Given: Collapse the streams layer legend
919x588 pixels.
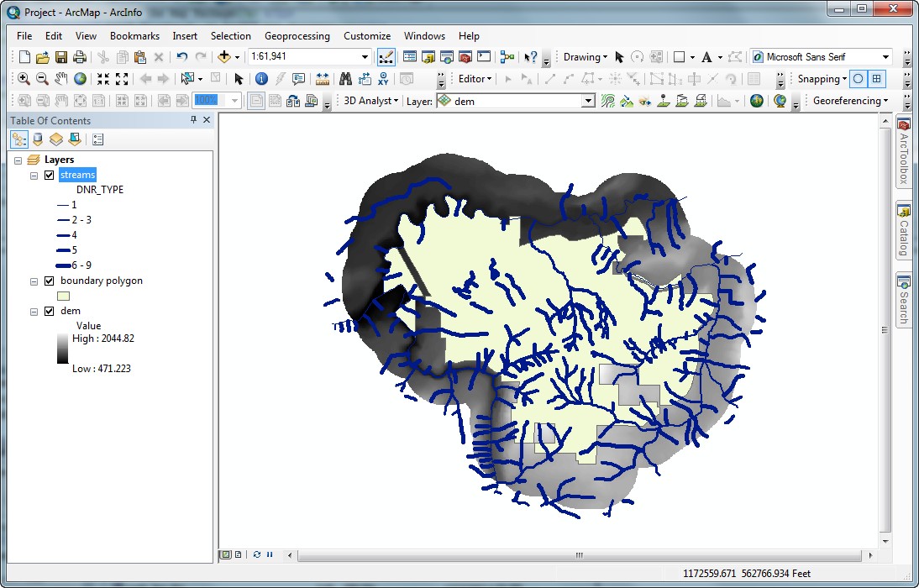Looking at the screenshot, I should point(34,175).
